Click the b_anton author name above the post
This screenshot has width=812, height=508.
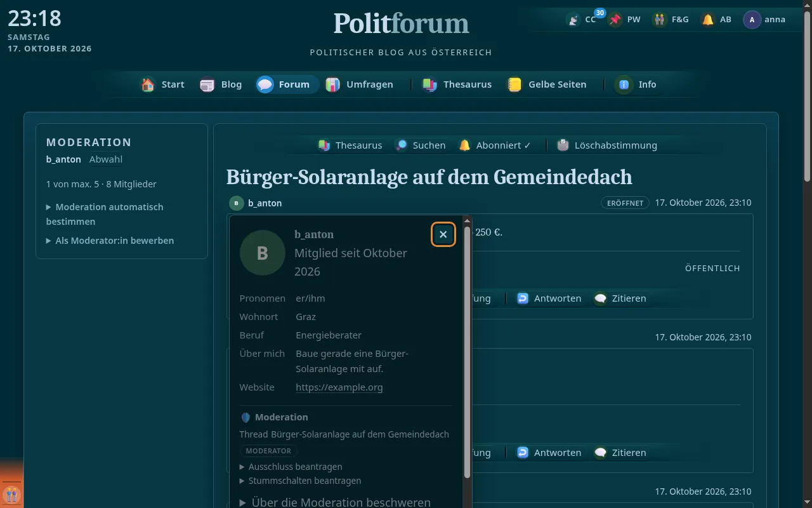(265, 203)
